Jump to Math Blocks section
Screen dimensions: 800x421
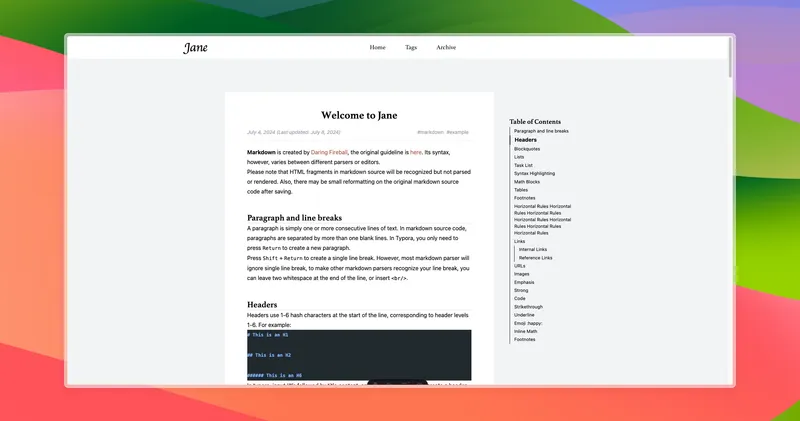pyautogui.click(x=527, y=181)
